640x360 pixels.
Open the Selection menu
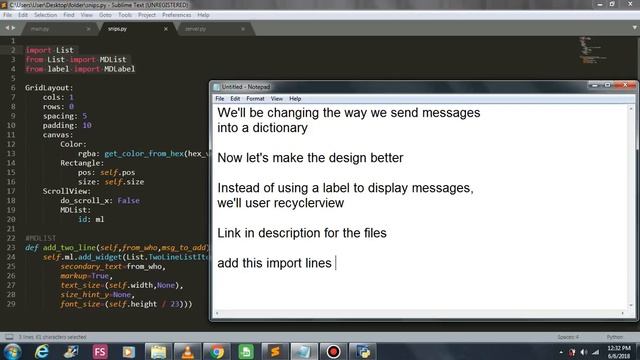pos(45,15)
